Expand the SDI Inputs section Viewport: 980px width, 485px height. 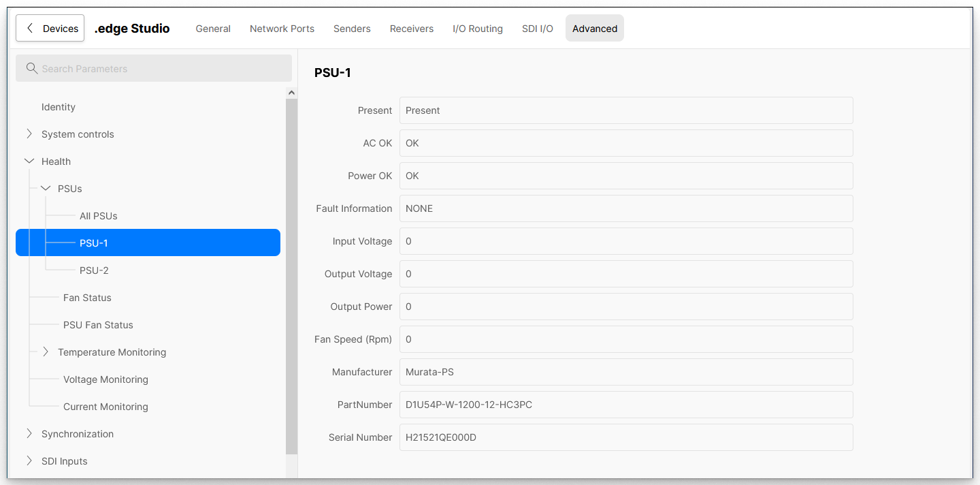pyautogui.click(x=29, y=461)
